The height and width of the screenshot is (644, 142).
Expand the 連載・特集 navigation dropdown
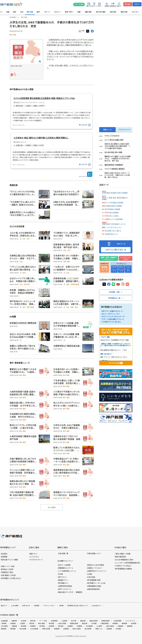[89, 12]
